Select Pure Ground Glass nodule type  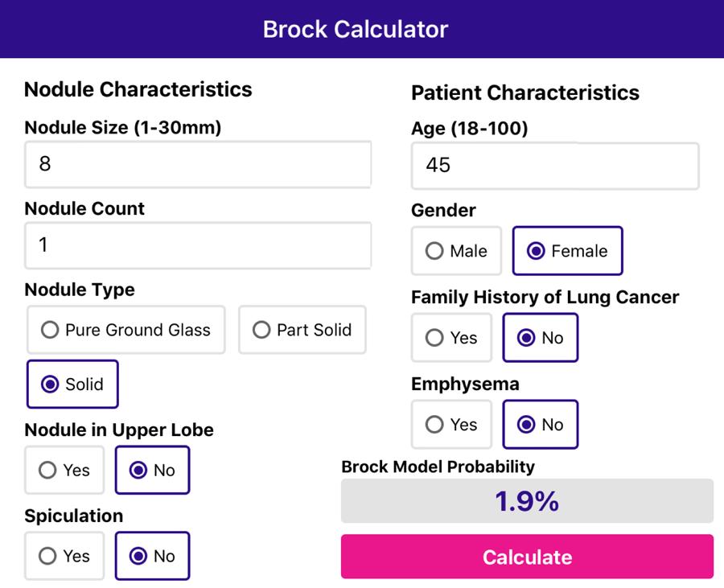[126, 330]
